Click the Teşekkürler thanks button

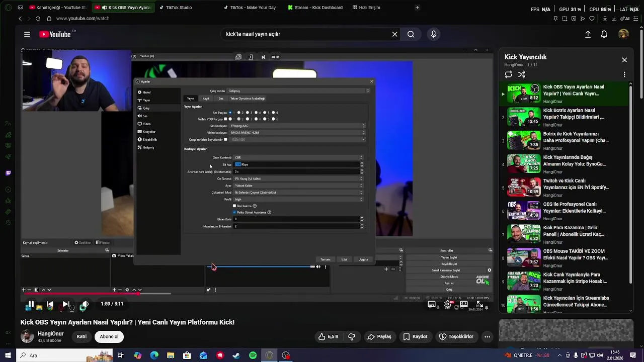[x=456, y=337]
